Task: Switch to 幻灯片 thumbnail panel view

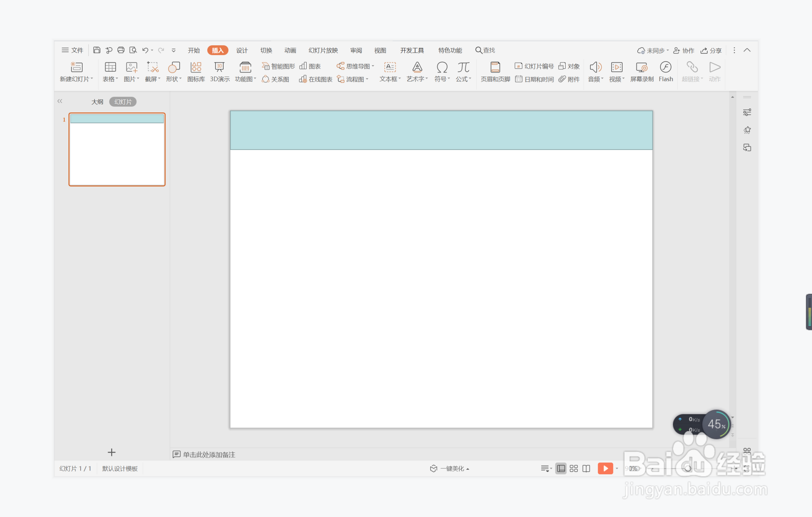Action: 123,102
